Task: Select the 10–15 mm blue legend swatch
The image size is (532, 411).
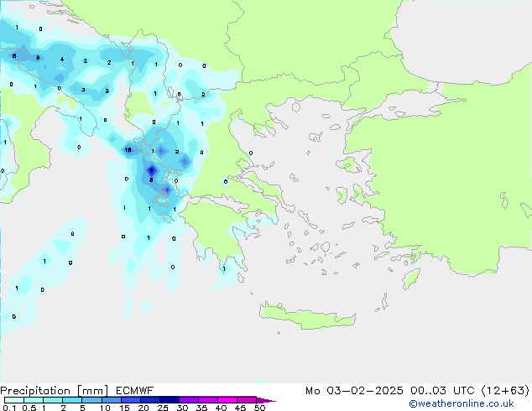Action: (x=112, y=400)
